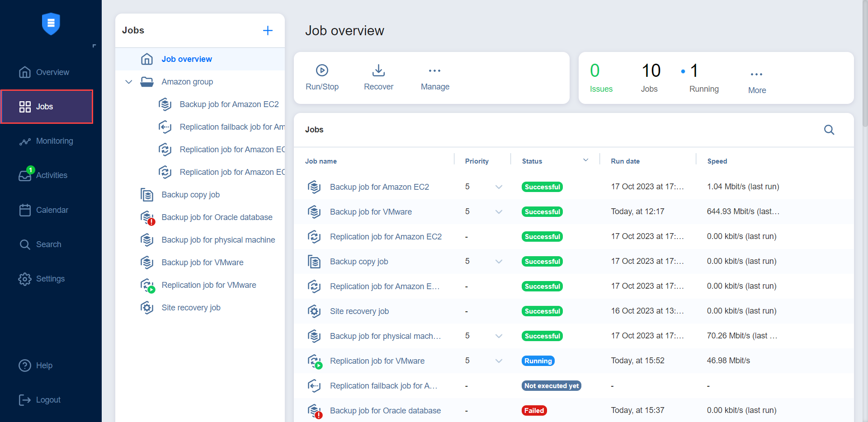Click the plus icon to add a job
This screenshot has height=422, width=868.
coord(268,30)
